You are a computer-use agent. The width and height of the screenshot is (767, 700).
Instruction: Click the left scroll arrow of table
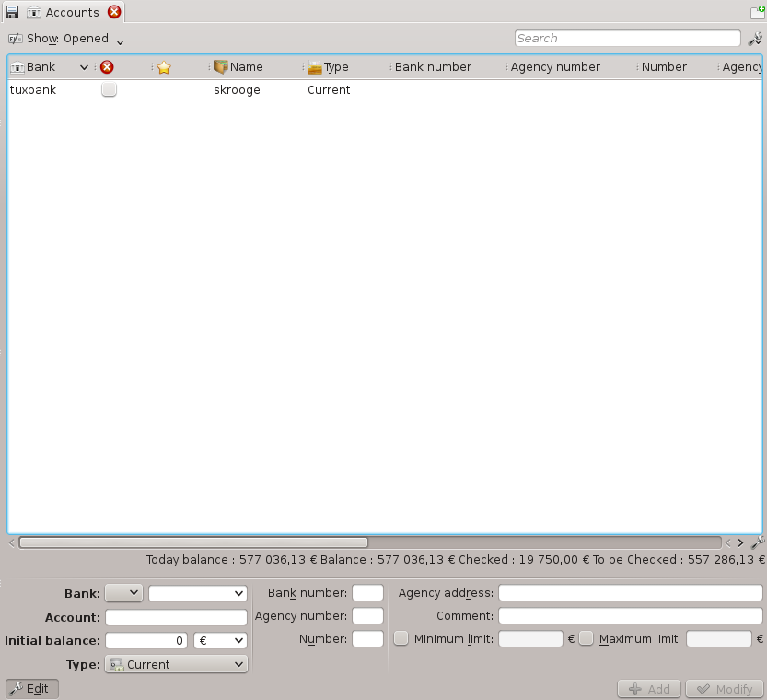pyautogui.click(x=12, y=542)
